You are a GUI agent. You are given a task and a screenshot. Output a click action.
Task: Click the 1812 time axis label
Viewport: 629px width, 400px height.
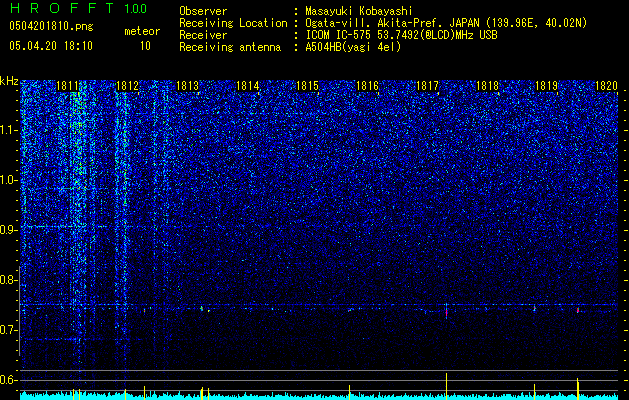coord(127,86)
